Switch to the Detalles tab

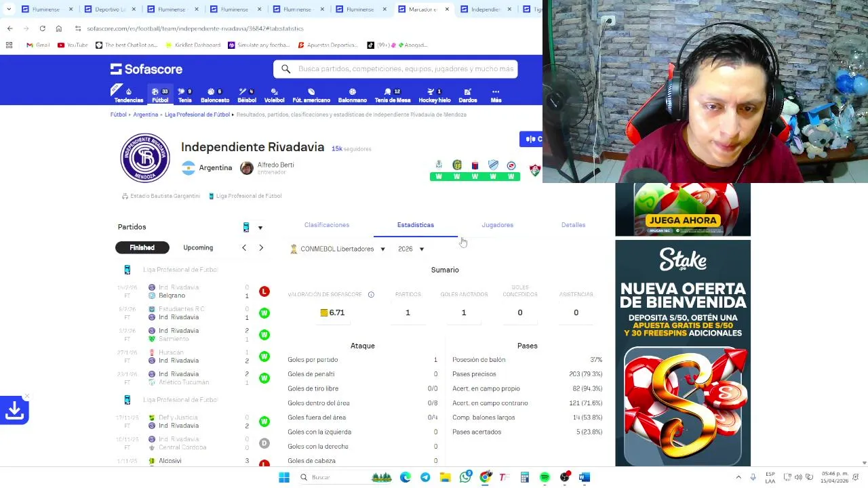coord(573,225)
